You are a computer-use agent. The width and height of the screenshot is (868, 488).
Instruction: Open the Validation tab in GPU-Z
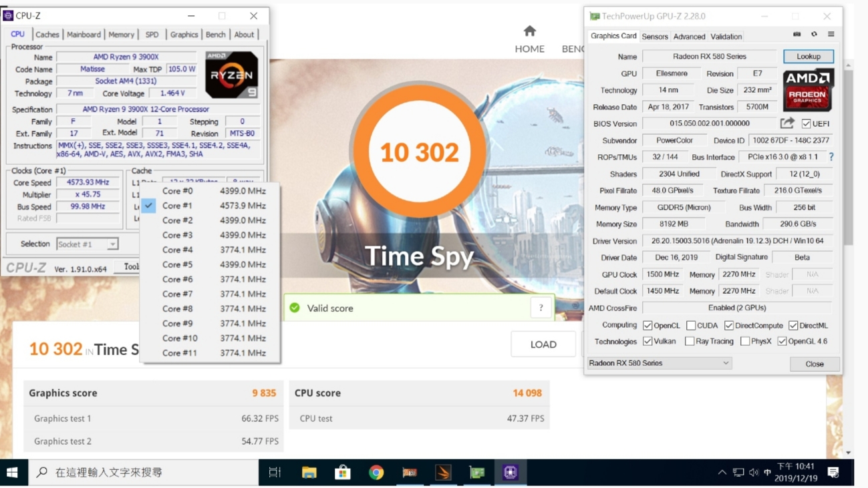coord(726,37)
